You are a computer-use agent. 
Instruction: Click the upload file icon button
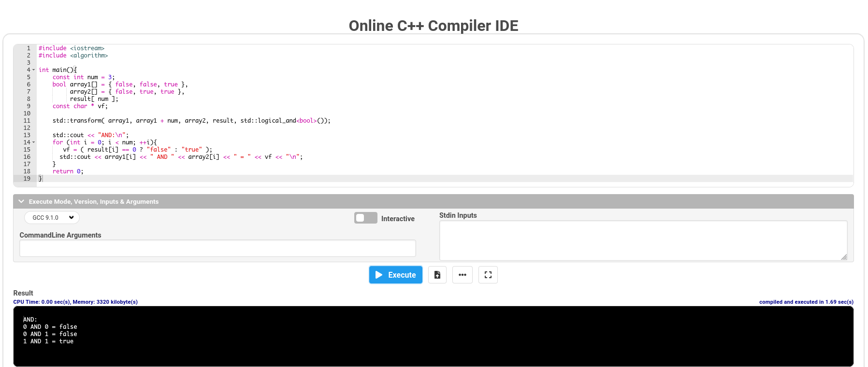tap(437, 275)
